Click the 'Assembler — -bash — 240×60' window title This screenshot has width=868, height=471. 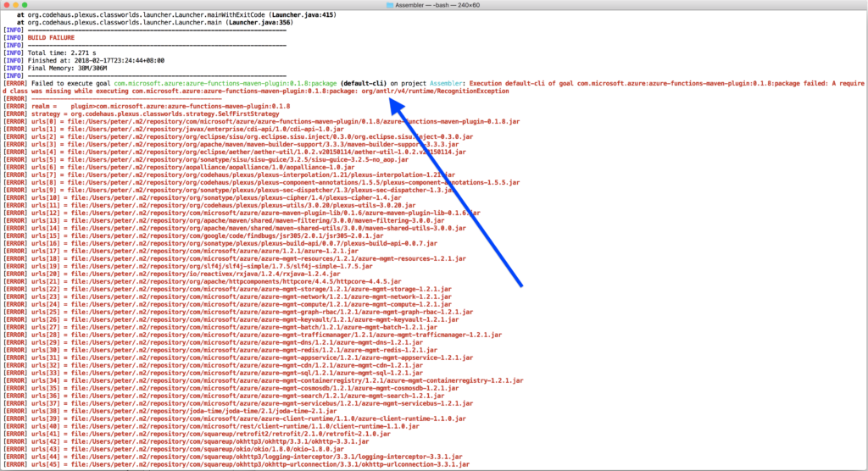click(437, 5)
